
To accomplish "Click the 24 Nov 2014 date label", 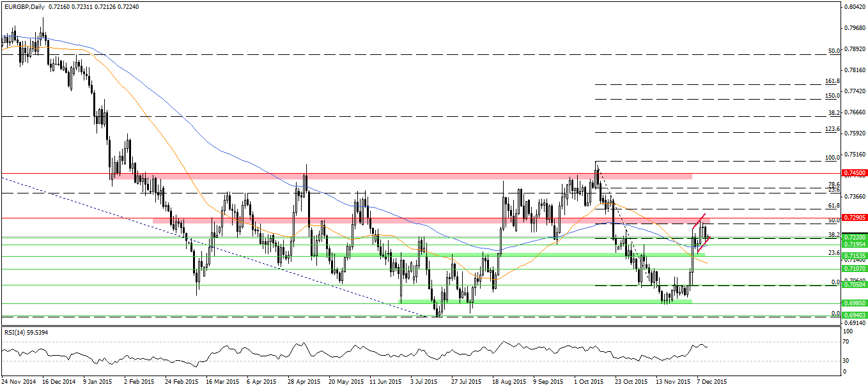I will [x=18, y=381].
